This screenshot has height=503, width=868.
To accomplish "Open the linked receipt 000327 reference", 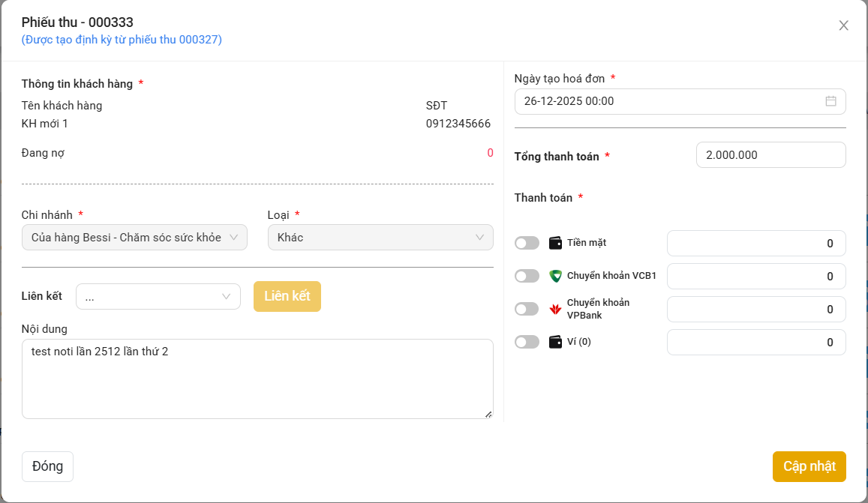I will (x=122, y=40).
